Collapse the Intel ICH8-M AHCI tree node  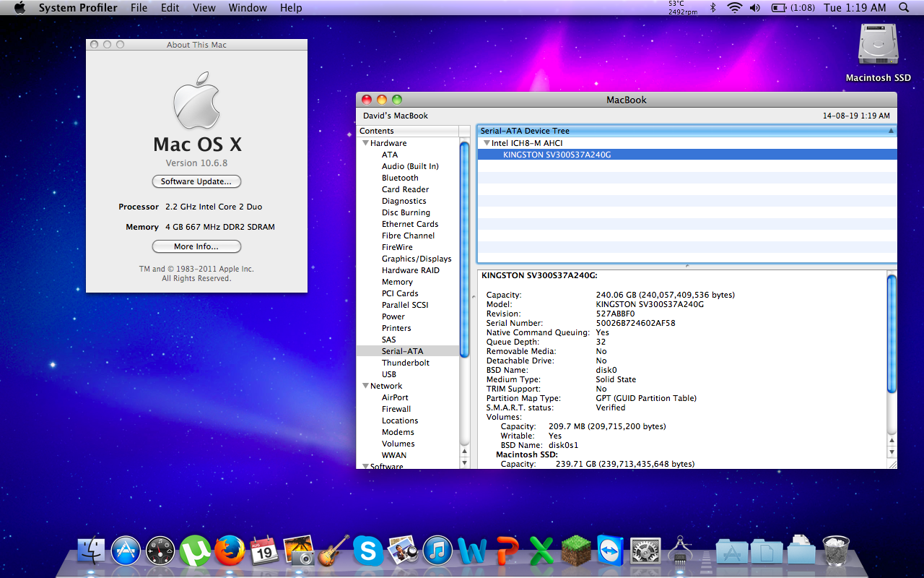pyautogui.click(x=487, y=143)
